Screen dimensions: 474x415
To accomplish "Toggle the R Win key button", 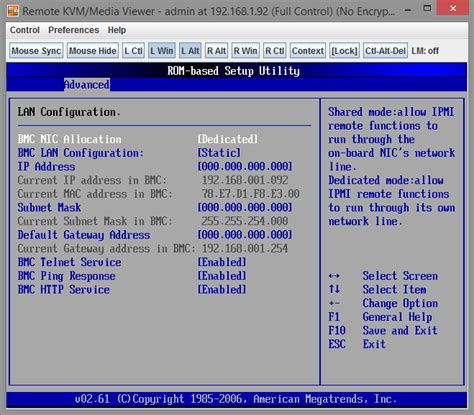I will point(245,51).
